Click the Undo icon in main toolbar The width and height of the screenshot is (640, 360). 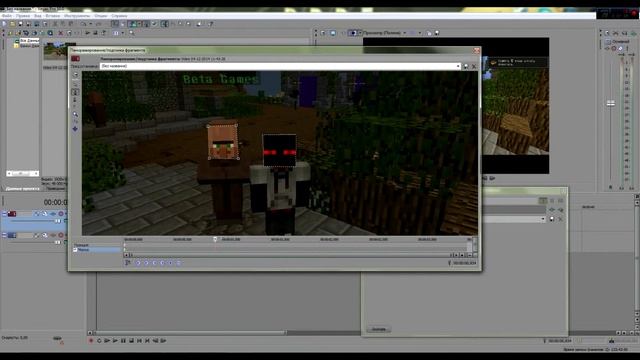(83, 24)
